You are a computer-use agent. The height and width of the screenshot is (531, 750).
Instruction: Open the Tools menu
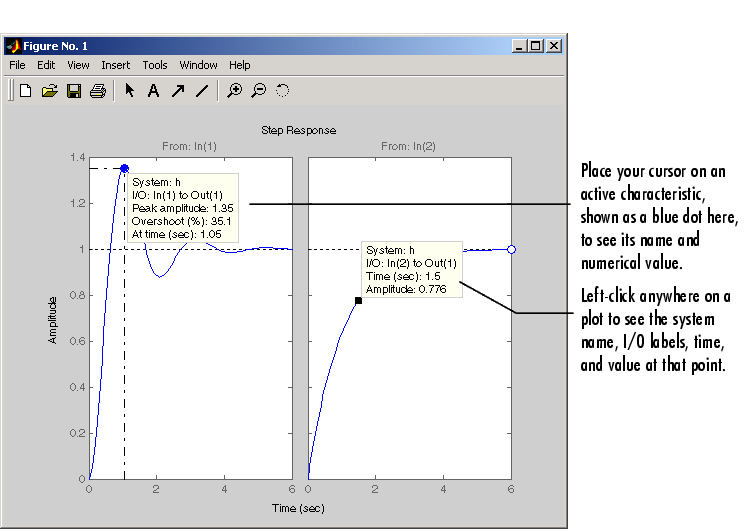[x=154, y=65]
